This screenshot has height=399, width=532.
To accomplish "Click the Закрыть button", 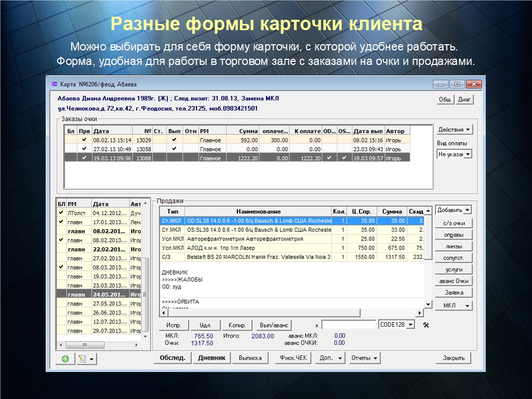I will tap(454, 358).
